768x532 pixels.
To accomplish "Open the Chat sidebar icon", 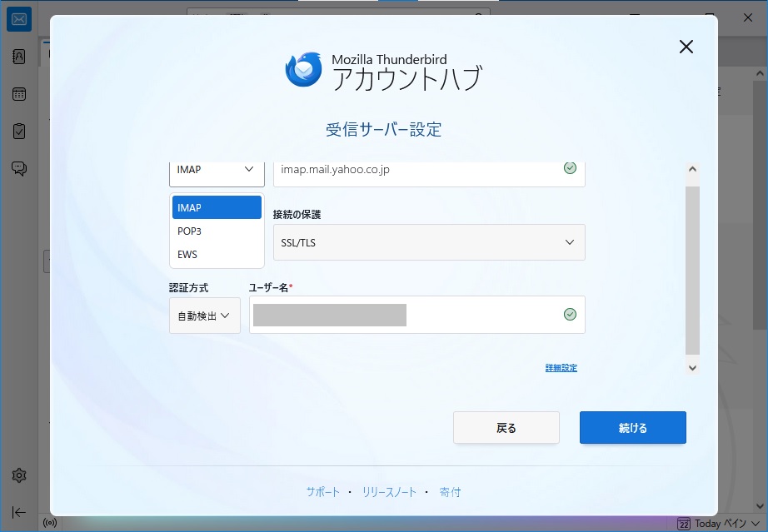I will [x=19, y=169].
